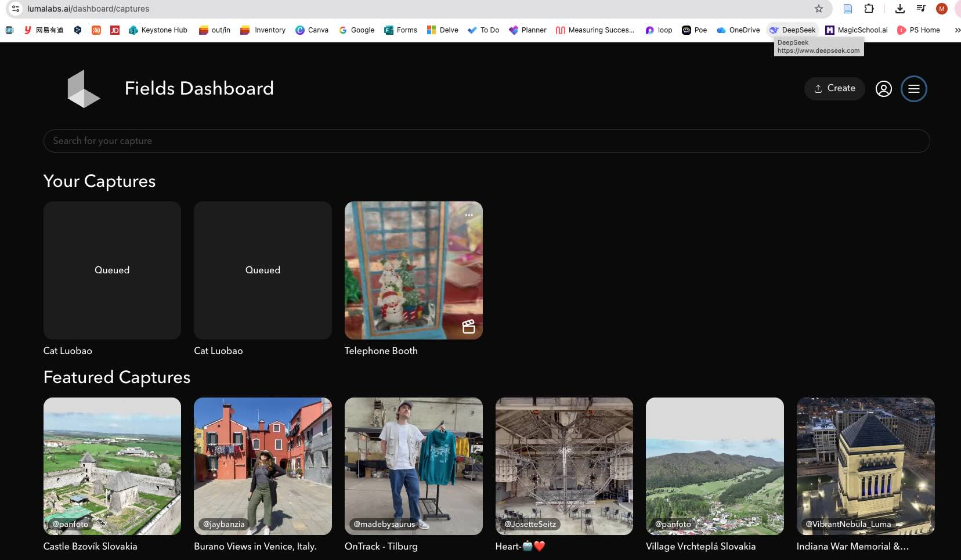The height and width of the screenshot is (560, 961).
Task: Click the lumalabs.ai address bar URL
Action: (x=88, y=9)
